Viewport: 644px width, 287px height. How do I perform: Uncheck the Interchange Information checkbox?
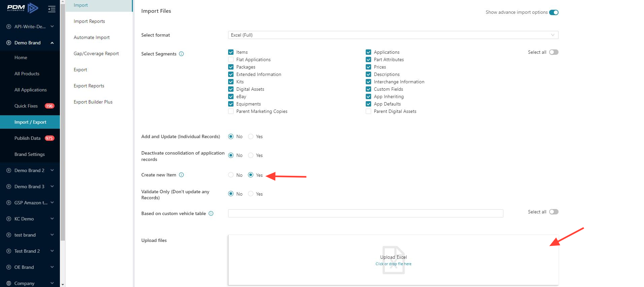pos(368,82)
